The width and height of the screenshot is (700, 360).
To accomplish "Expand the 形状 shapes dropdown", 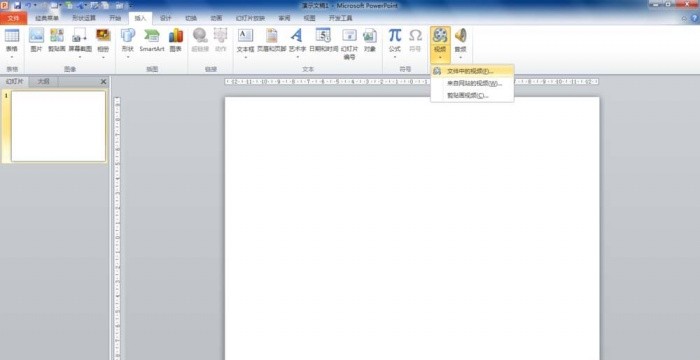I will [x=128, y=57].
